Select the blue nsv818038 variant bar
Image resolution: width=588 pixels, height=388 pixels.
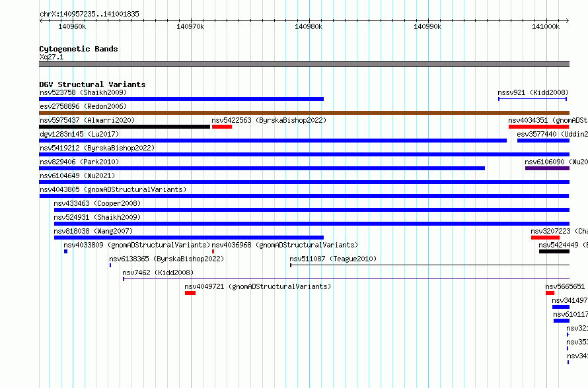pos(189,238)
